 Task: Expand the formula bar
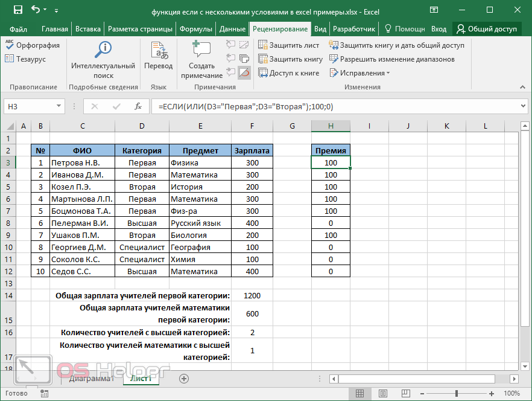point(523,106)
